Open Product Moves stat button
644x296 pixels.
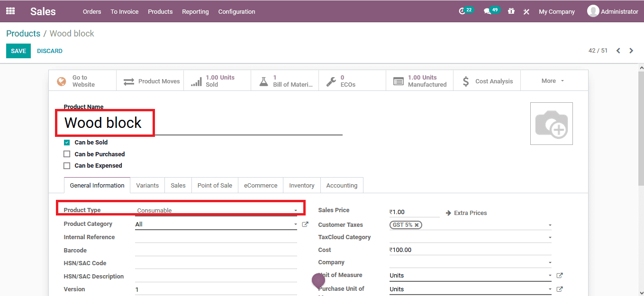[150, 81]
